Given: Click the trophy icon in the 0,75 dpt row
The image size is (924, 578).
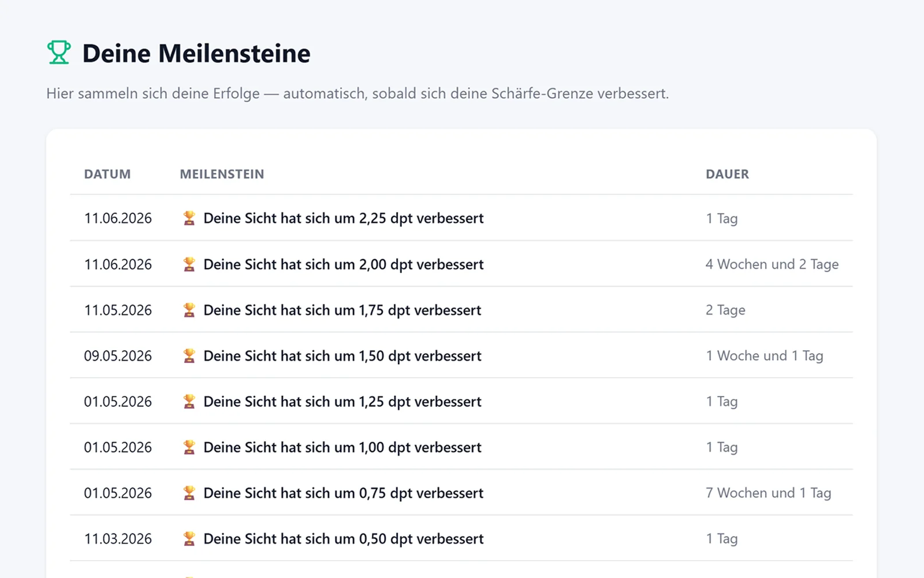Looking at the screenshot, I should (x=189, y=493).
